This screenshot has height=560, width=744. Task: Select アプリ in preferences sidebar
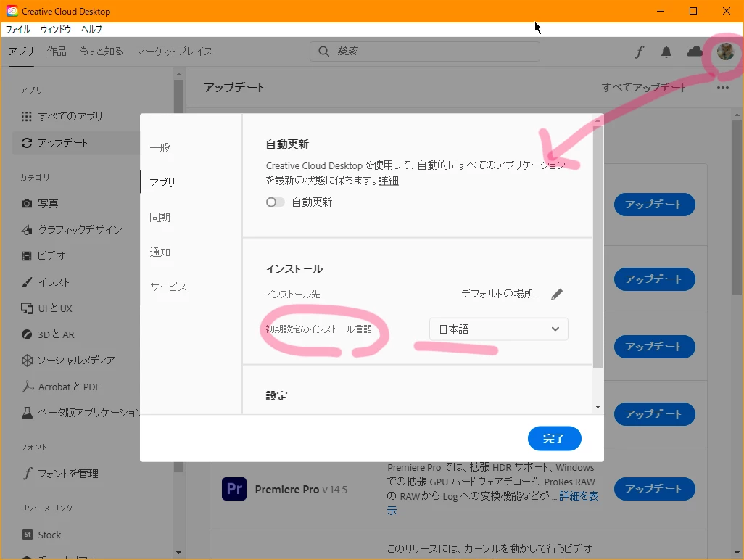coord(162,182)
